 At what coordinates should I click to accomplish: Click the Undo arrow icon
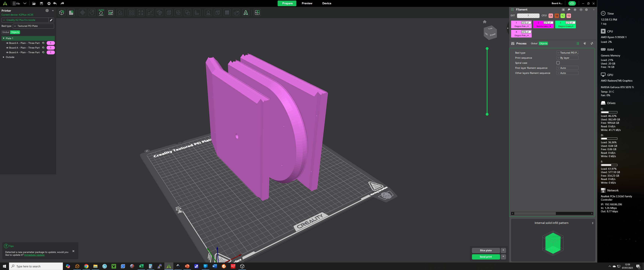point(55,4)
